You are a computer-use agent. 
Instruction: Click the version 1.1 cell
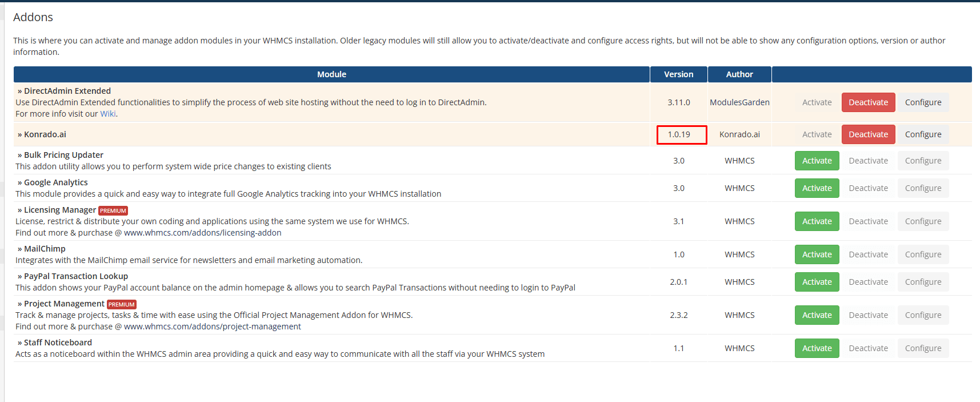click(x=679, y=348)
